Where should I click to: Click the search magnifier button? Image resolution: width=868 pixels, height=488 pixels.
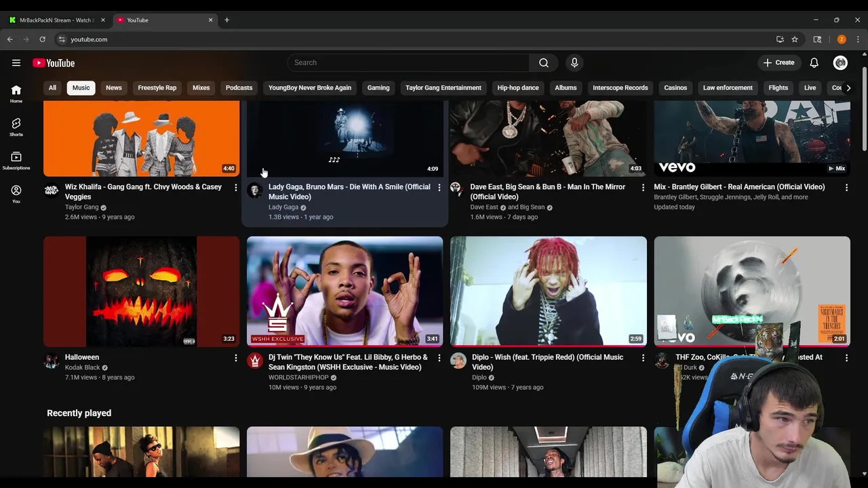[x=544, y=63]
